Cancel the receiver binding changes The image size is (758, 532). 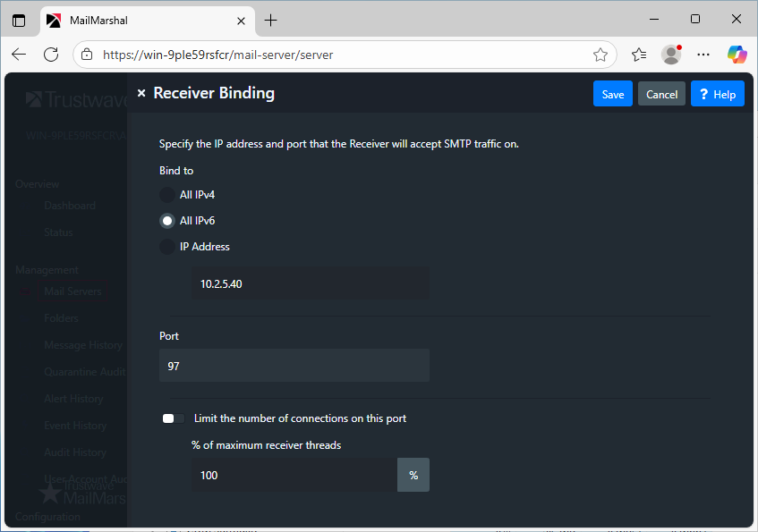click(661, 94)
